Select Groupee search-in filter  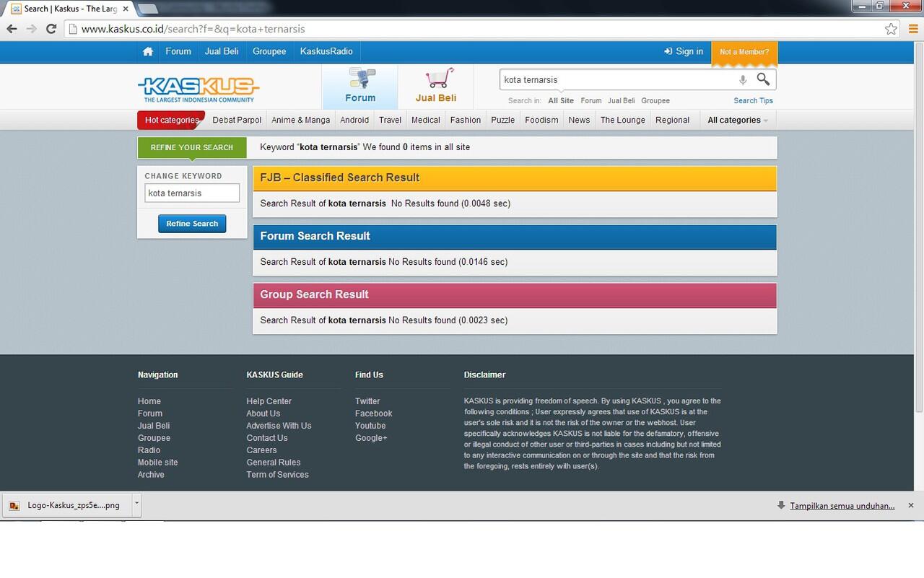(x=655, y=101)
